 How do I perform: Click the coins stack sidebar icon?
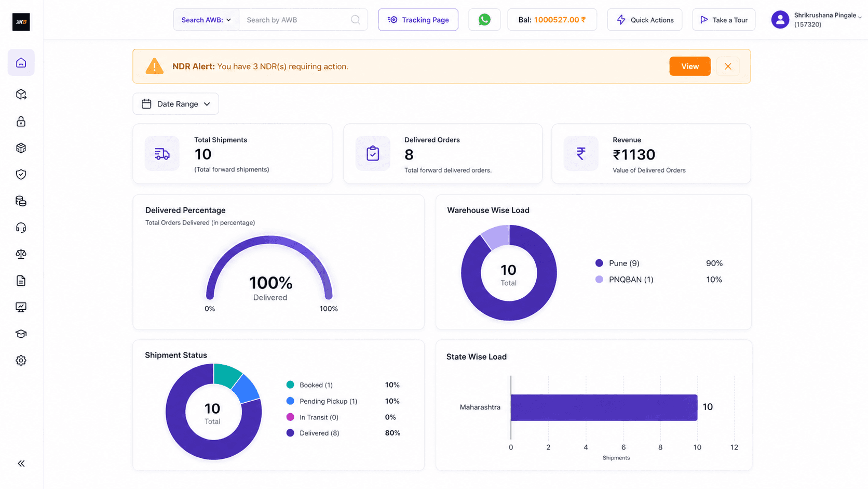pyautogui.click(x=21, y=201)
